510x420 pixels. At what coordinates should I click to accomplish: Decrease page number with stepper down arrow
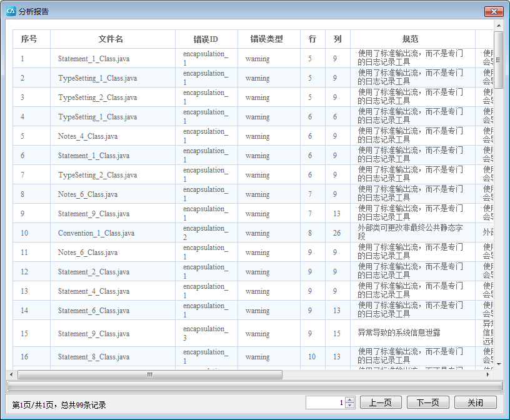(350, 406)
